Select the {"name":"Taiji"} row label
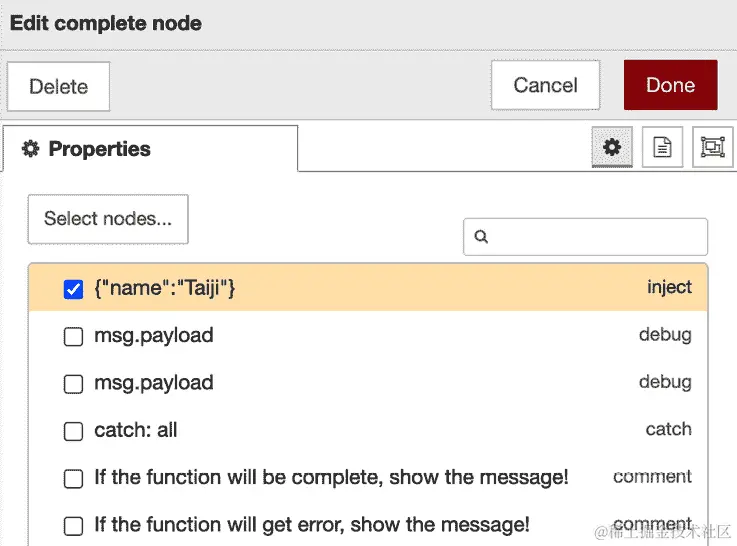The height and width of the screenshot is (546, 737). (x=165, y=288)
